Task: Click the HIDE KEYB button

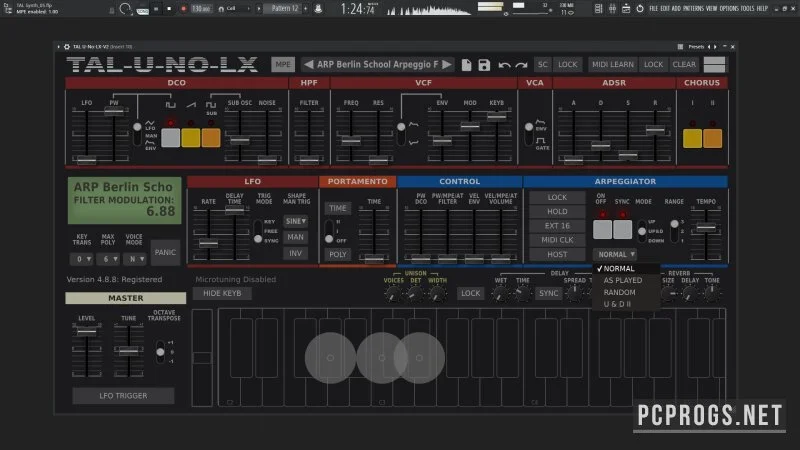Action: coord(222,293)
